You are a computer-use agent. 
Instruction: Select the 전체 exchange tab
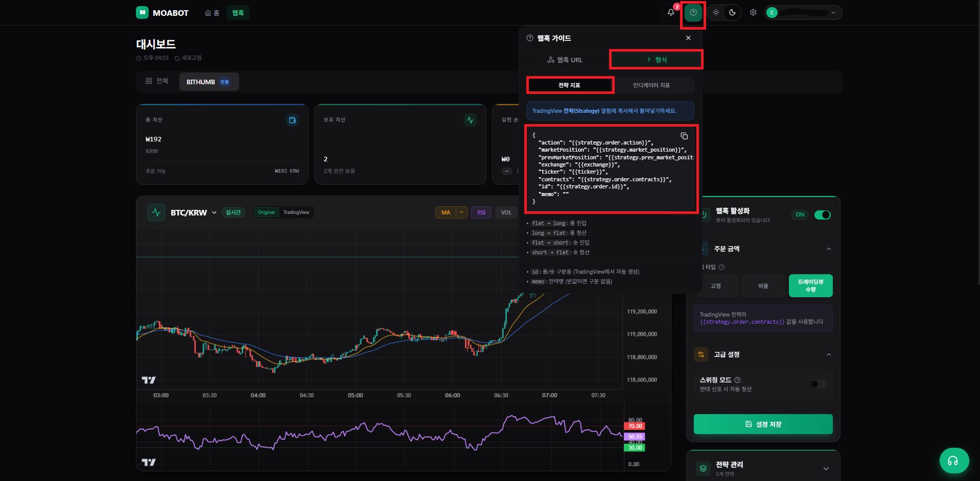157,81
